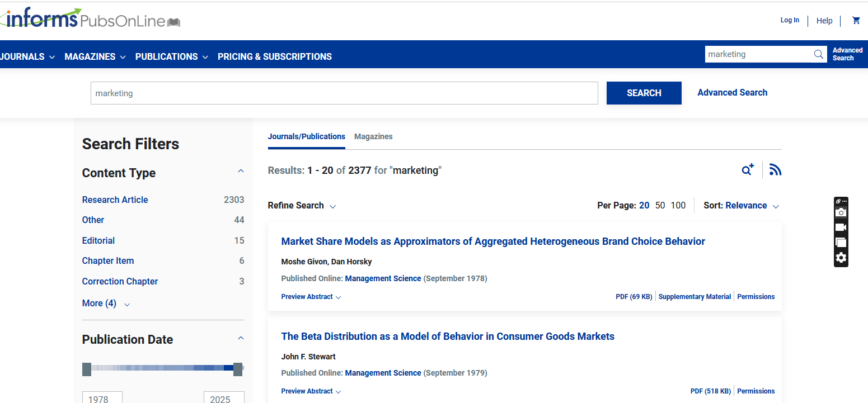The height and width of the screenshot is (403, 868).
Task: Click the save search magnifier-plus icon
Action: point(748,170)
